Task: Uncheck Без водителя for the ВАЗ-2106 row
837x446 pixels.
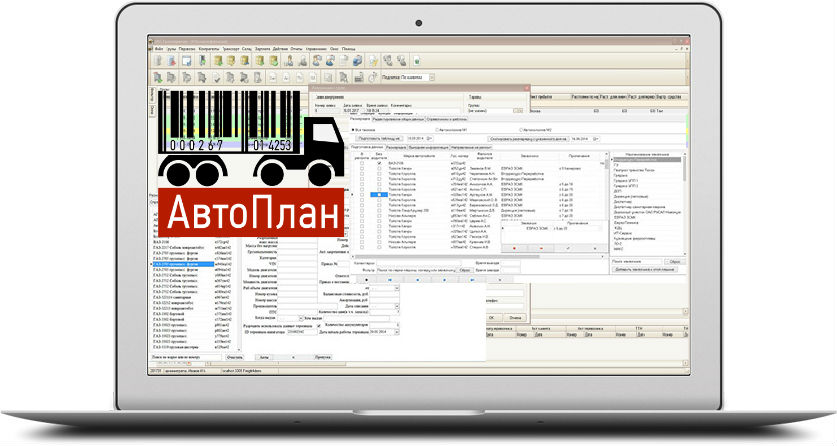Action: [379, 163]
